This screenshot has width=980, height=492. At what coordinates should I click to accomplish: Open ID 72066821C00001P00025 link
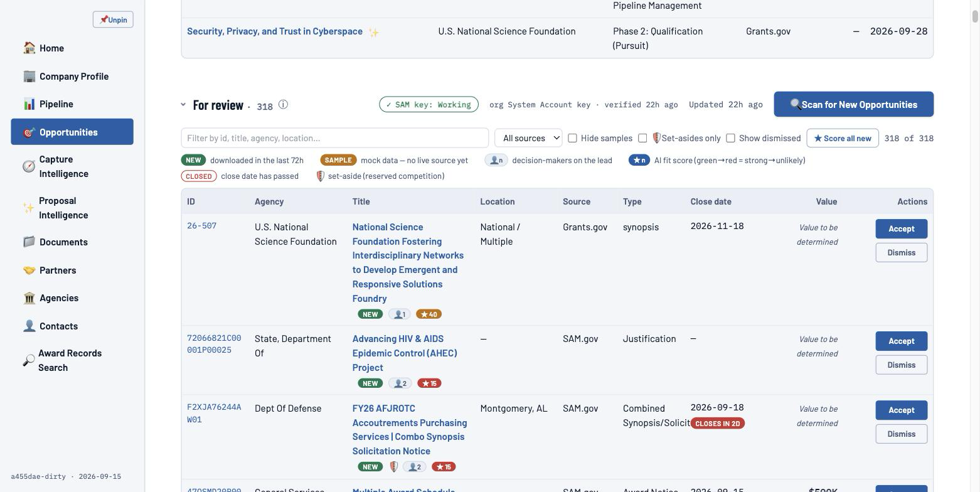tap(214, 344)
